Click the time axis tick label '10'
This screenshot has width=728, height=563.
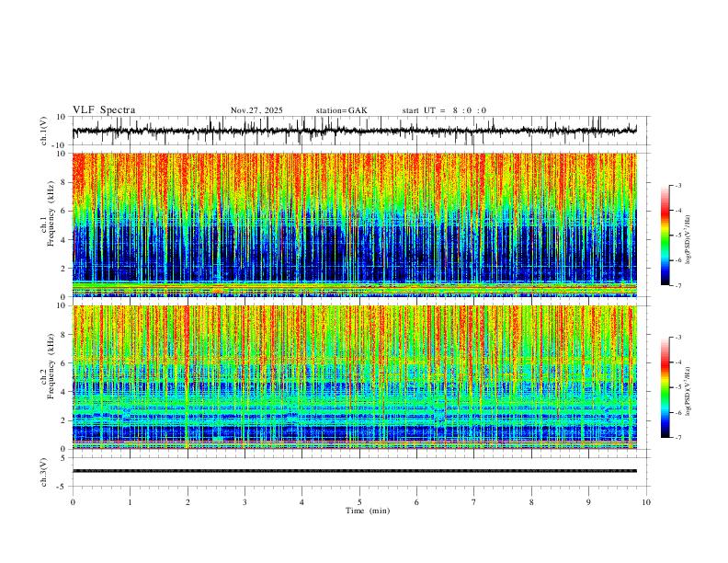pyautogui.click(x=646, y=502)
